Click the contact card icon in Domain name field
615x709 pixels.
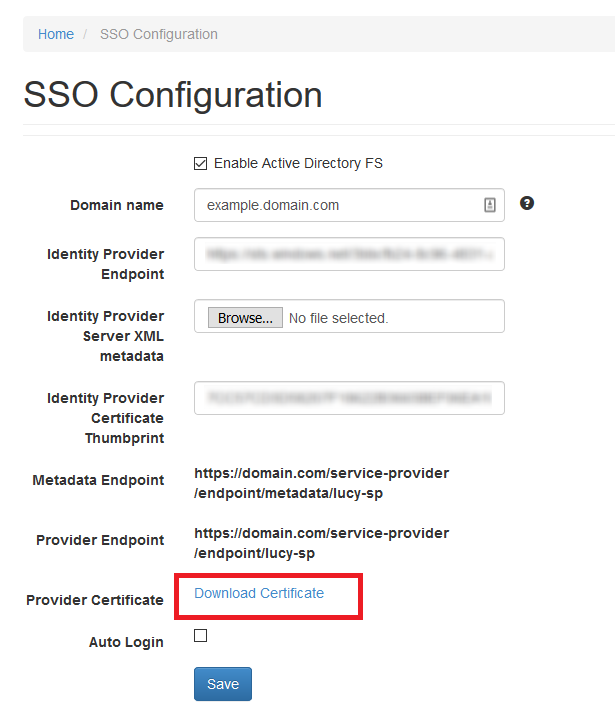coord(490,205)
